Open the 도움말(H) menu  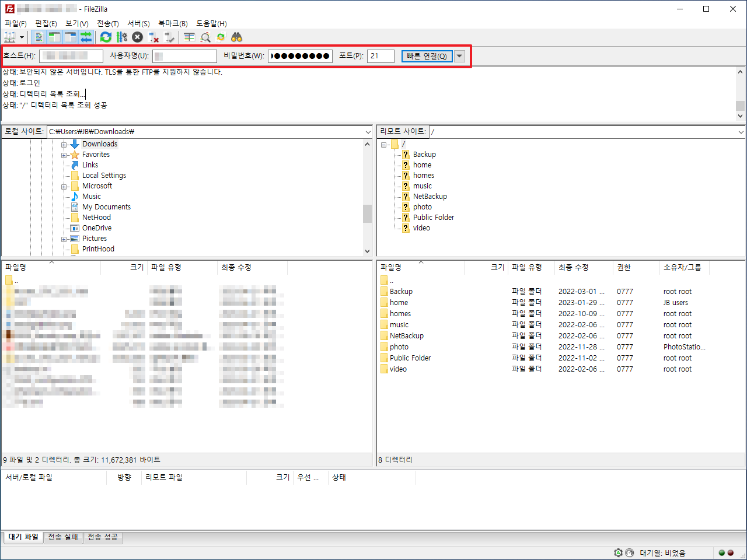211,23
